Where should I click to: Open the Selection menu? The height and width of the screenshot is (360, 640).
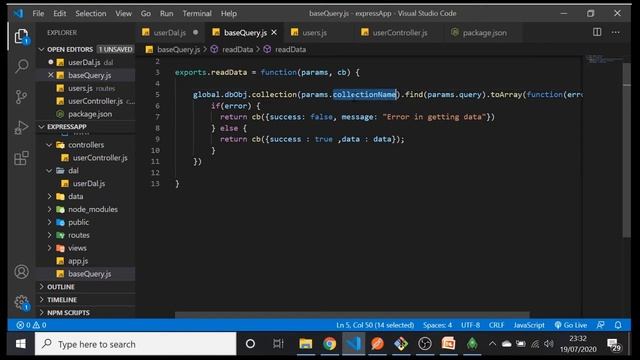tap(91, 13)
